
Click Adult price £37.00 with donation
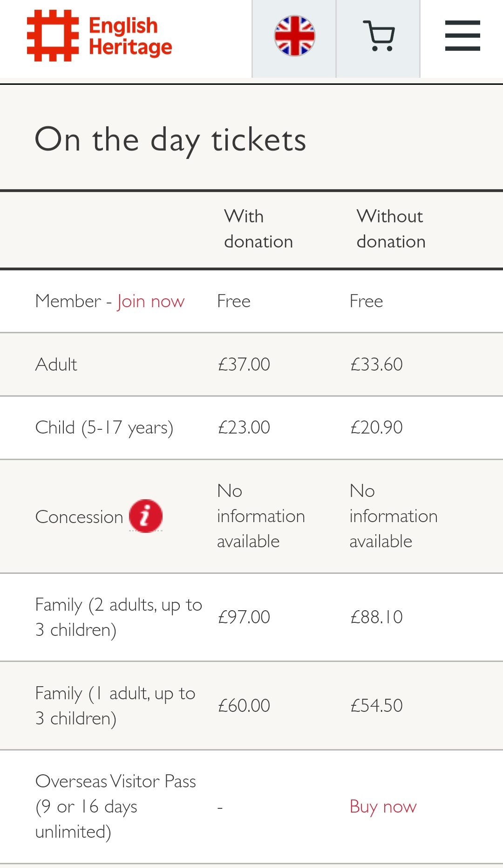(244, 364)
